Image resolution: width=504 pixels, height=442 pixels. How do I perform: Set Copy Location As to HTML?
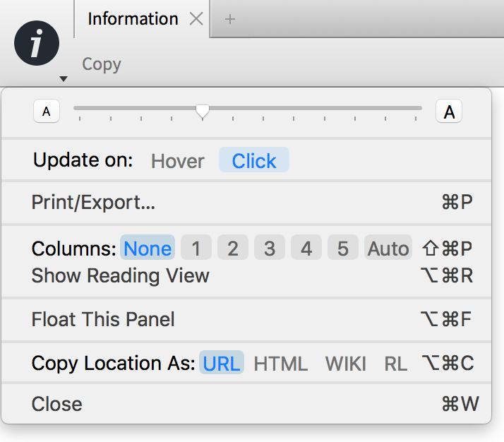[281, 363]
